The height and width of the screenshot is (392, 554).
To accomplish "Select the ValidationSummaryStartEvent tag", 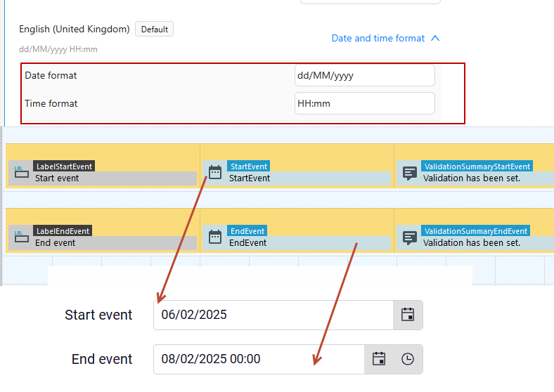I will (477, 166).
